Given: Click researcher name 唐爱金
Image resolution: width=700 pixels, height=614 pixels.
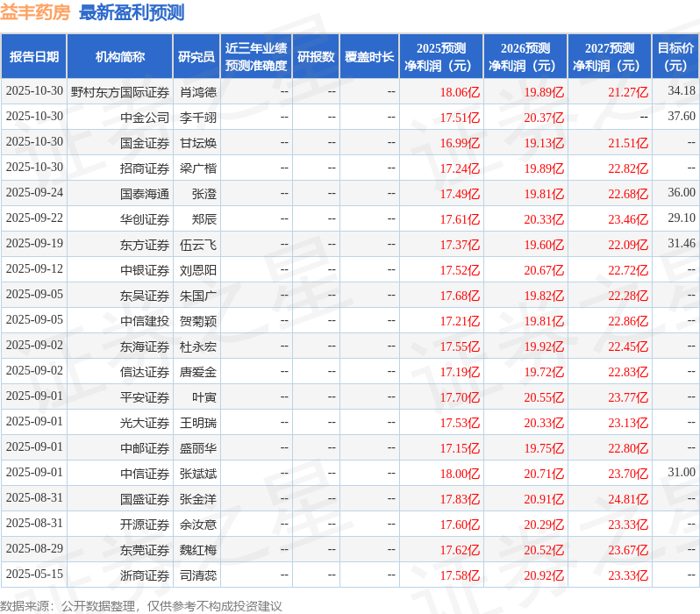Looking at the screenshot, I should pyautogui.click(x=198, y=373).
